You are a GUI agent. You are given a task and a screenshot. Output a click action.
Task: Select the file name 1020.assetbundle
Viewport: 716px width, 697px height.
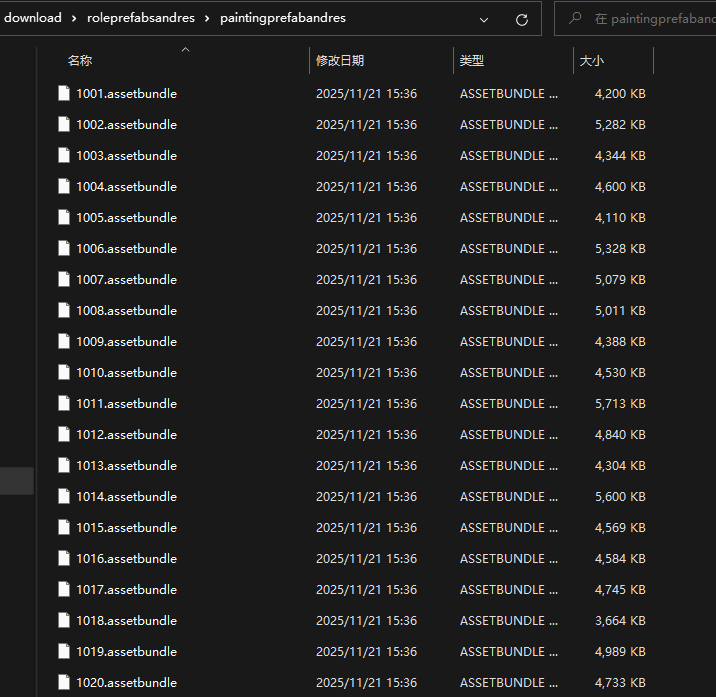coord(126,683)
